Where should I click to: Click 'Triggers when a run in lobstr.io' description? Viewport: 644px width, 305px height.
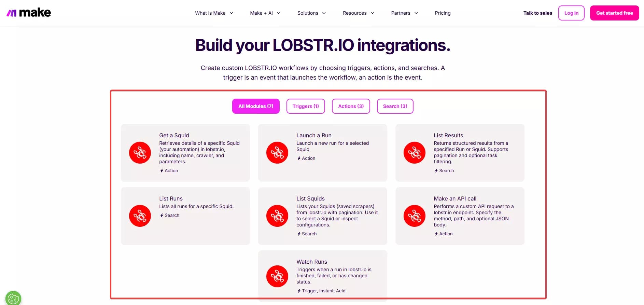(x=334, y=276)
